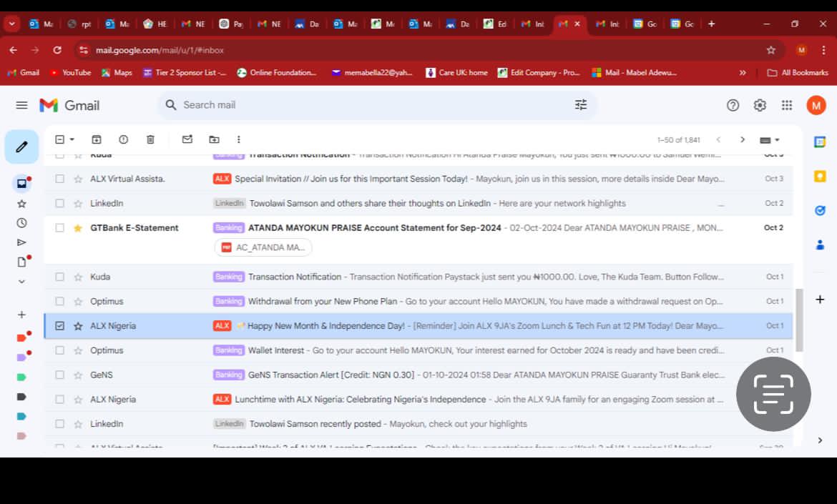
Task: Open the Chrome tab search dropdown
Action: 11,24
